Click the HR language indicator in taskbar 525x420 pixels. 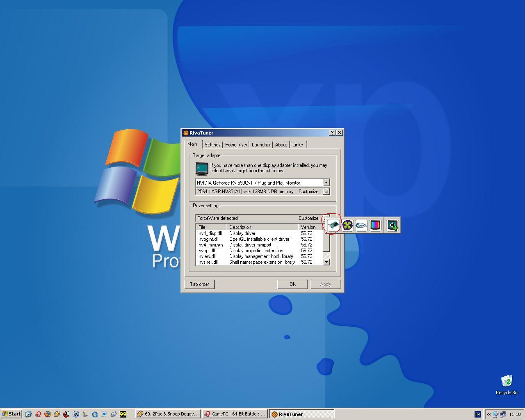477,414
